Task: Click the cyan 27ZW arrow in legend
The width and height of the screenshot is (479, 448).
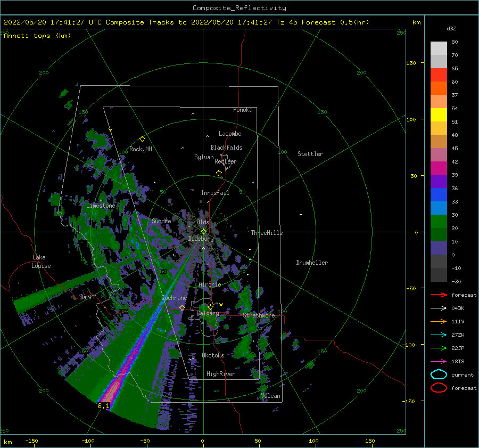Action: click(x=439, y=335)
